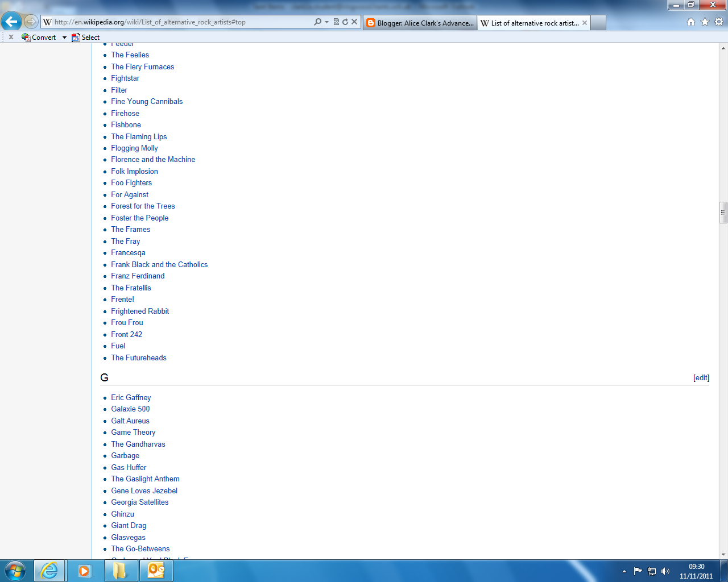This screenshot has width=728, height=582.
Task: Open the Foo Fighters link
Action: [x=131, y=182]
